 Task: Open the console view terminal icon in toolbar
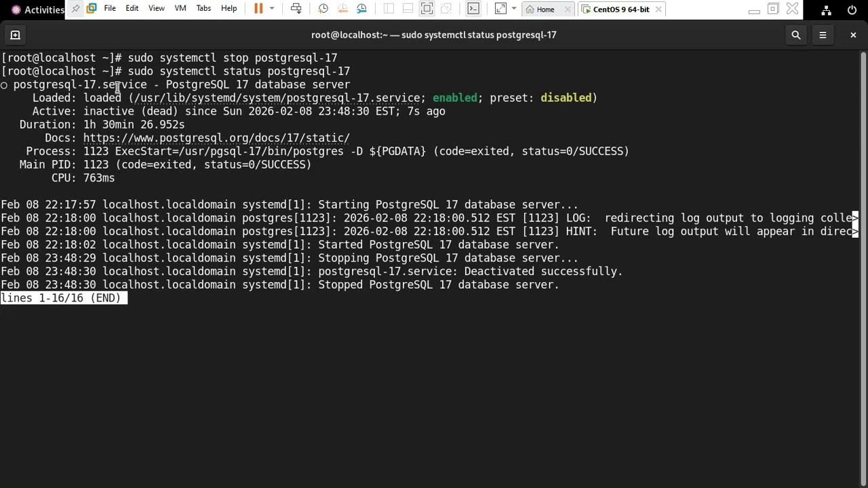[473, 9]
